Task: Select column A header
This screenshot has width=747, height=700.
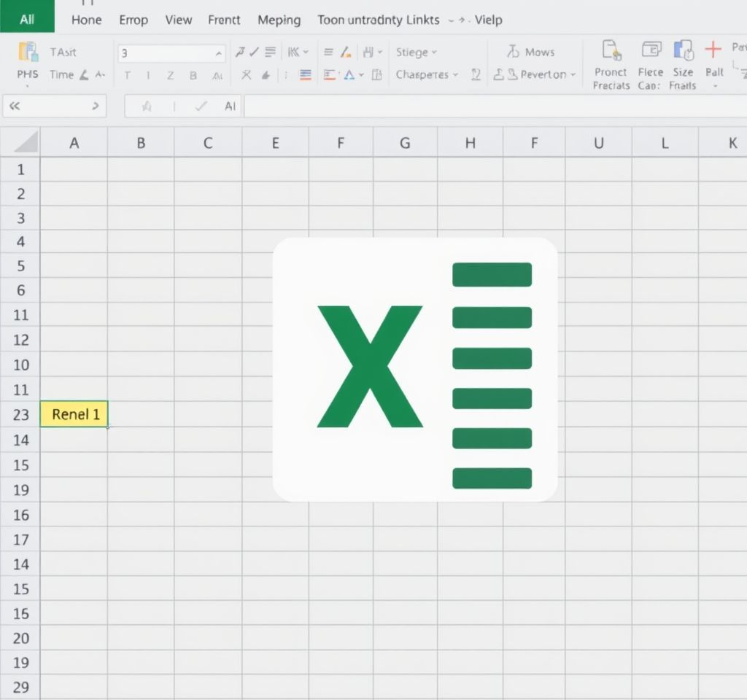Action: [74, 142]
